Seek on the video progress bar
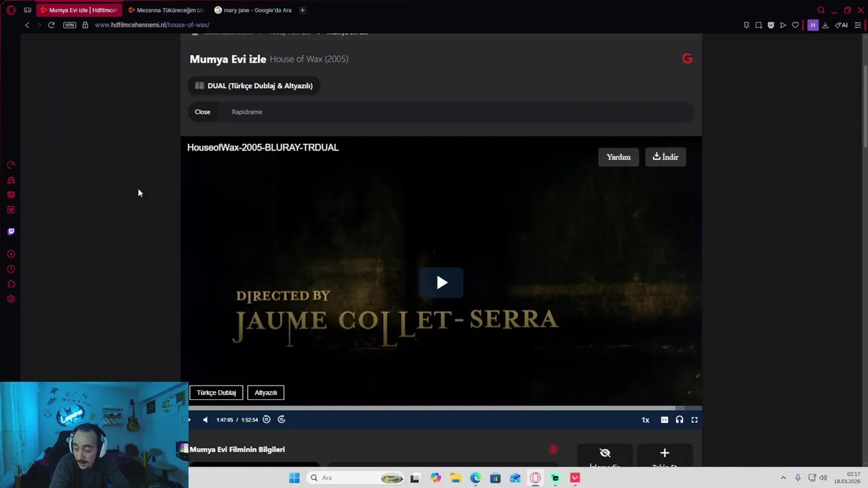The height and width of the screenshot is (488, 868). 445,408
